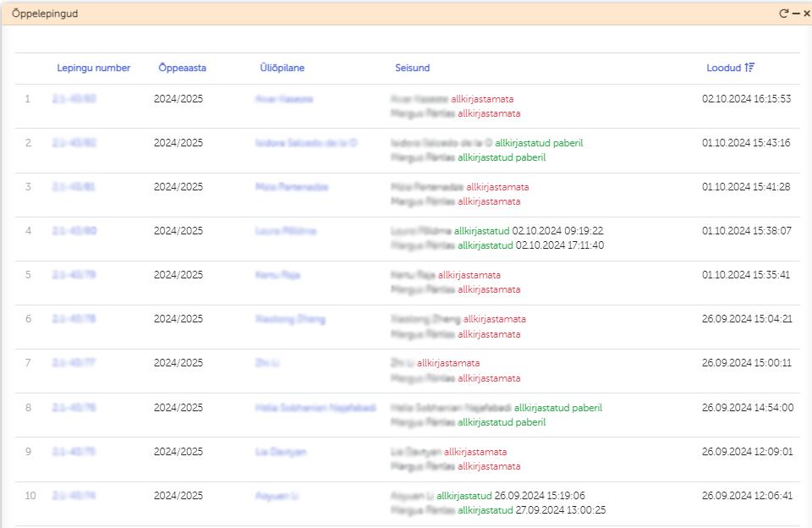Sort table by Õppeaasta column
The image size is (812, 528).
(x=182, y=68)
